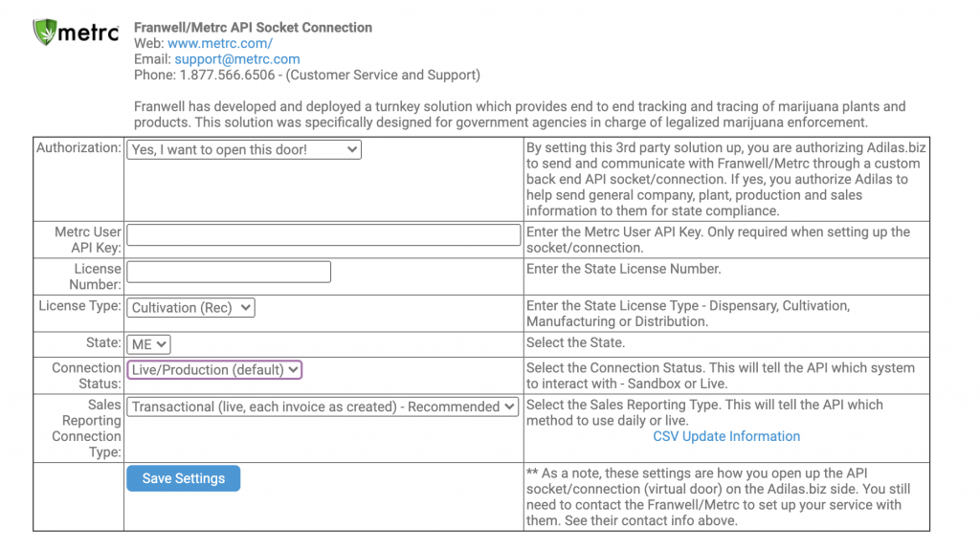Image resolution: width=980 pixels, height=550 pixels.
Task: Click the chevron on the Transactional dropdown
Action: [509, 407]
